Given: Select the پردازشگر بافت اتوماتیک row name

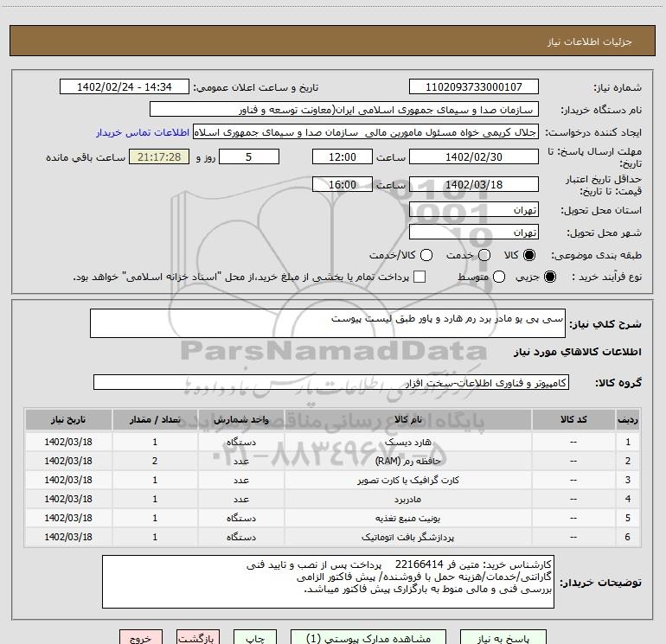Looking at the screenshot, I should point(407,538).
